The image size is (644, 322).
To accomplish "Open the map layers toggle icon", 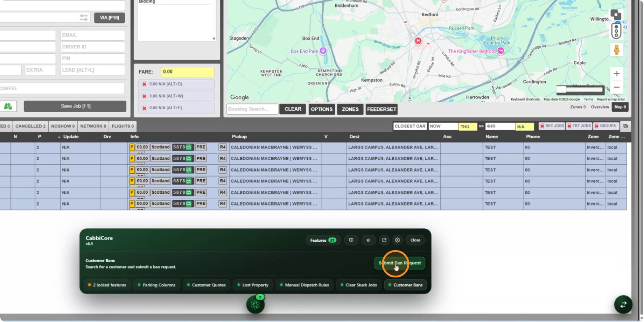I will (x=616, y=15).
